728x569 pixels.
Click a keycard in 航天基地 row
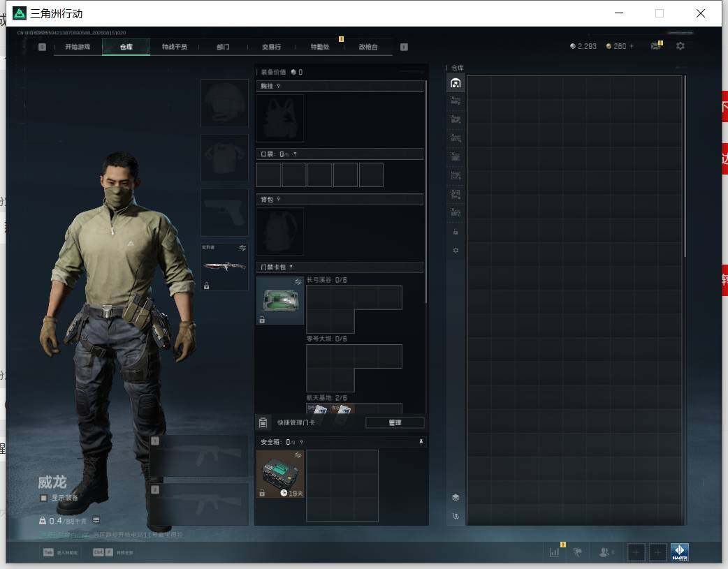click(319, 408)
